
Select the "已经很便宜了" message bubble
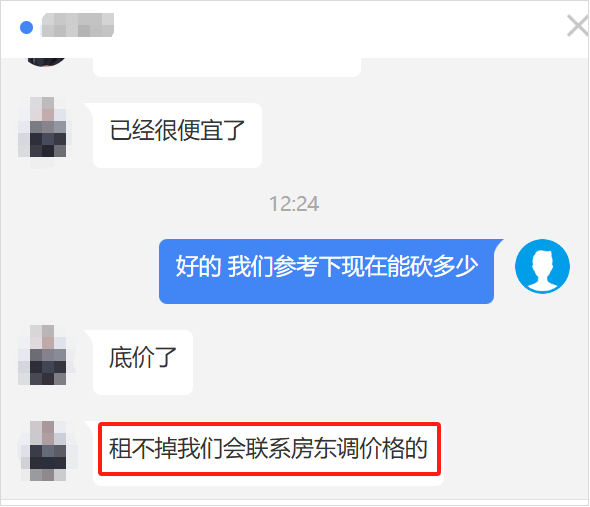tap(177, 136)
